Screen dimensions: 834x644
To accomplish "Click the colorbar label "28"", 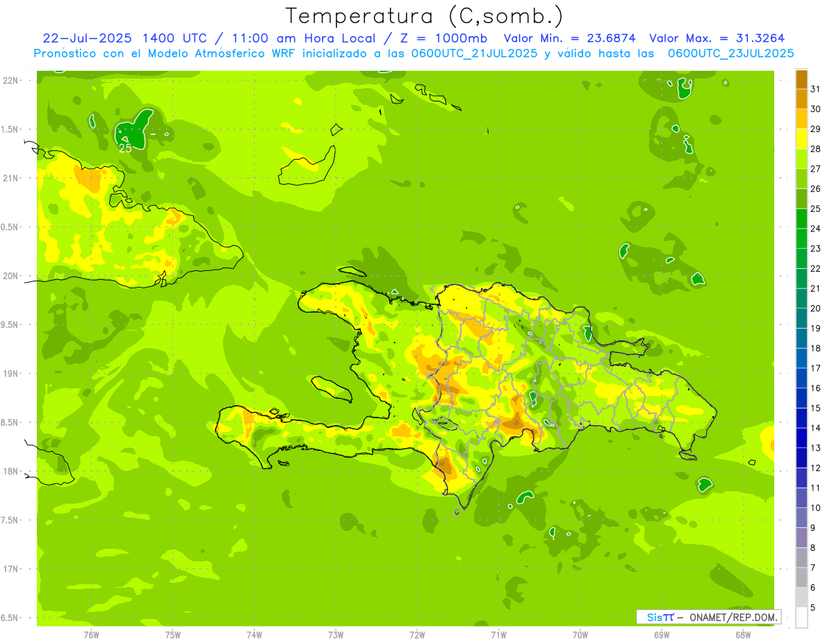I will pos(816,149).
